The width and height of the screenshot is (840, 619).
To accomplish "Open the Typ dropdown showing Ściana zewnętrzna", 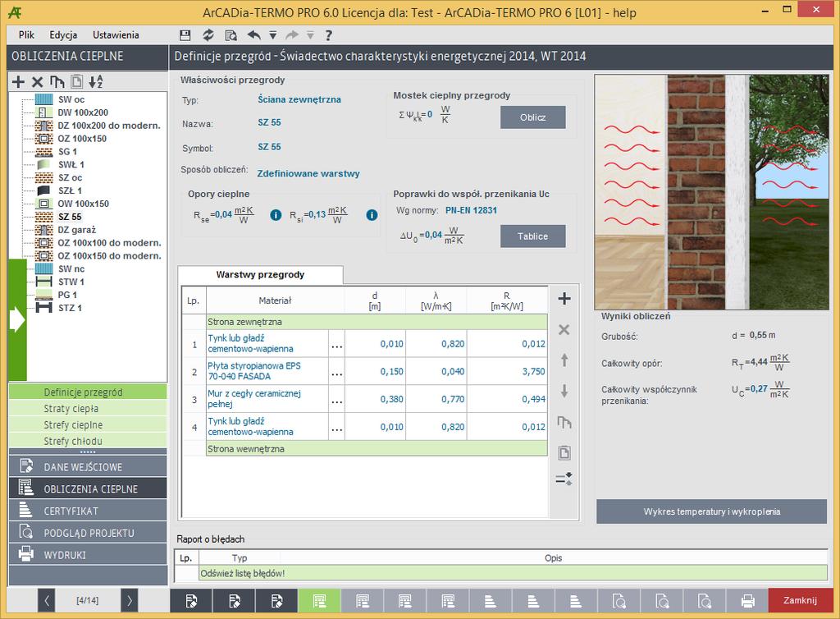I will click(x=299, y=99).
